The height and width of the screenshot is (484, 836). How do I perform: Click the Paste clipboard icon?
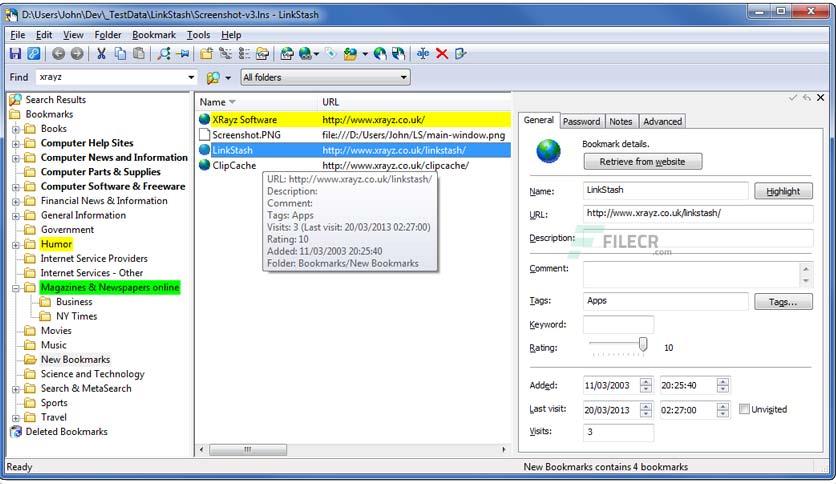(x=139, y=53)
